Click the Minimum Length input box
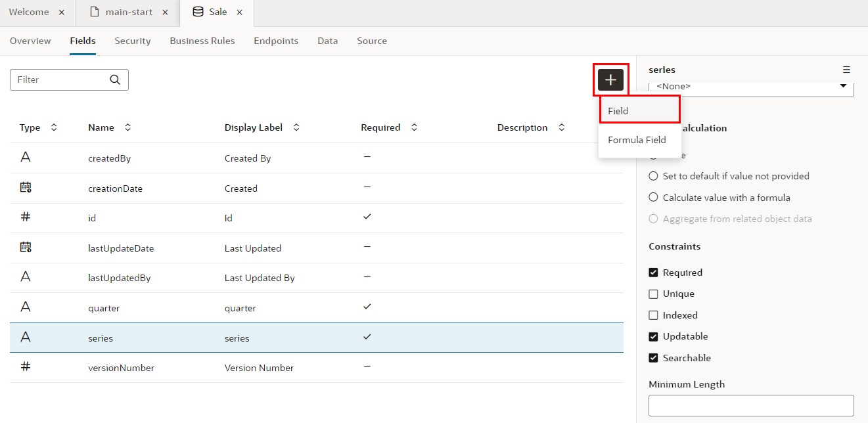 751,405
